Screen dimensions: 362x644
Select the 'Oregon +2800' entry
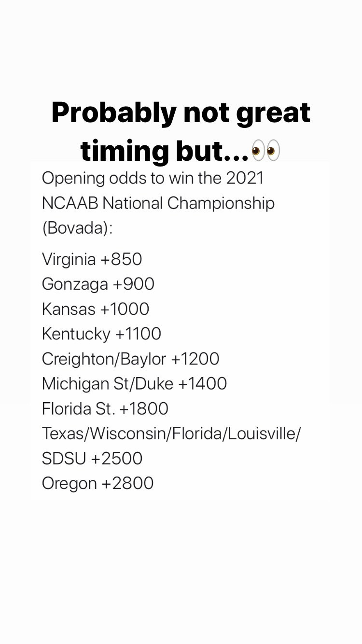click(x=98, y=484)
